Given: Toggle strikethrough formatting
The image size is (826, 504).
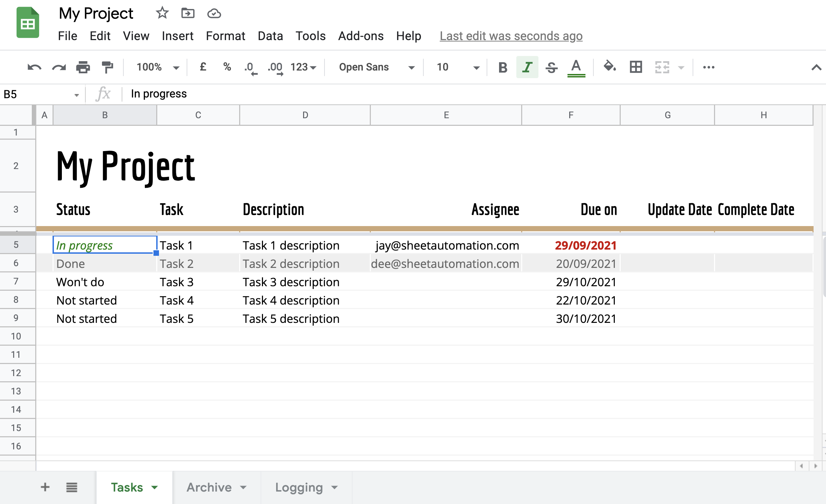Looking at the screenshot, I should click(551, 67).
